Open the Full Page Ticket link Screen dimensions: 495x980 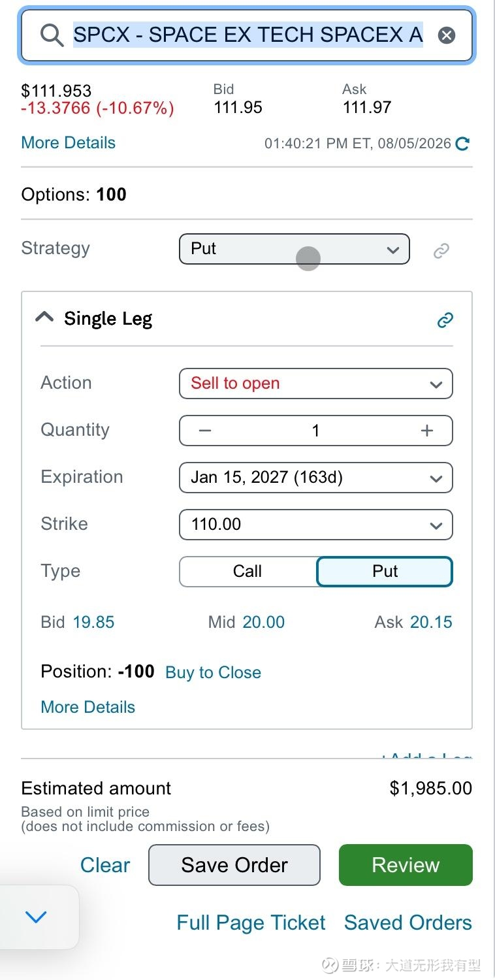click(251, 923)
